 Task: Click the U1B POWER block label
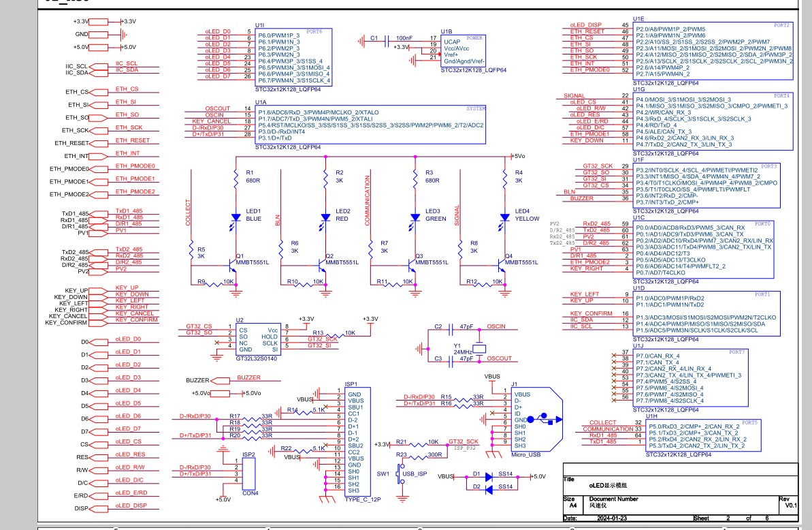tap(474, 38)
